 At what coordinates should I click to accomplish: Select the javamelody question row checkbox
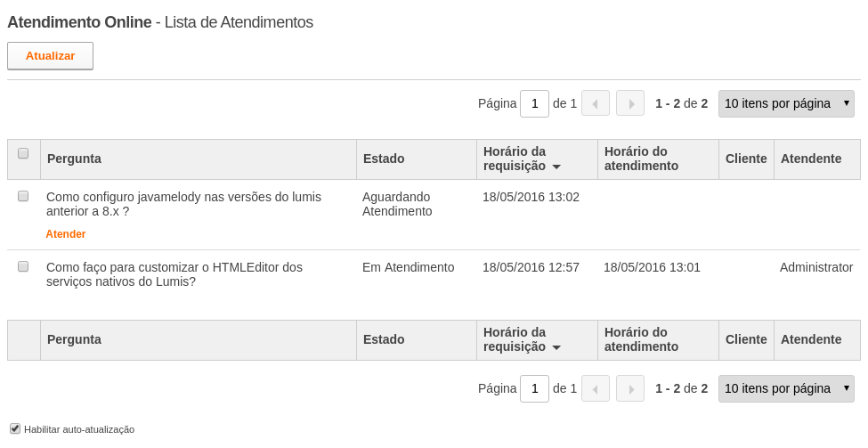coord(23,196)
